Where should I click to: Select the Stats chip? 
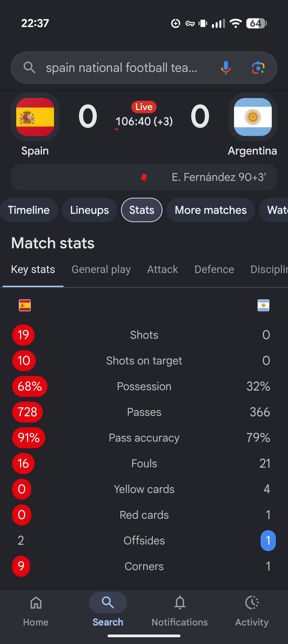point(142,210)
